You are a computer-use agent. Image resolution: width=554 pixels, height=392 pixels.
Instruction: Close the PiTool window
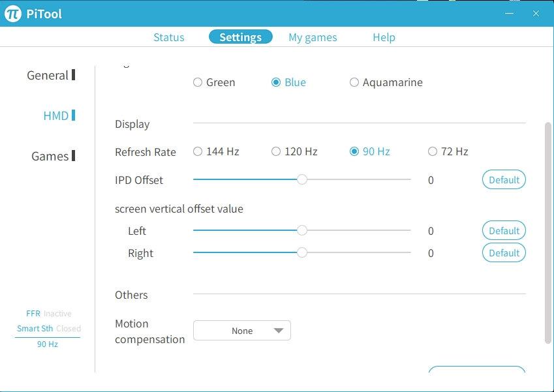click(x=536, y=13)
